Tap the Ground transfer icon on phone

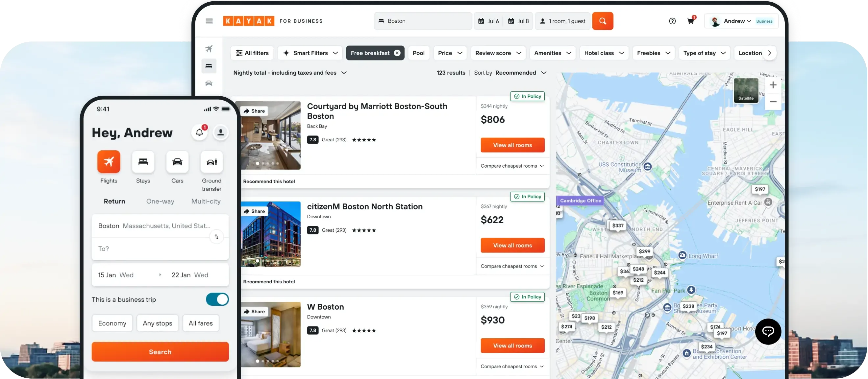(x=211, y=162)
